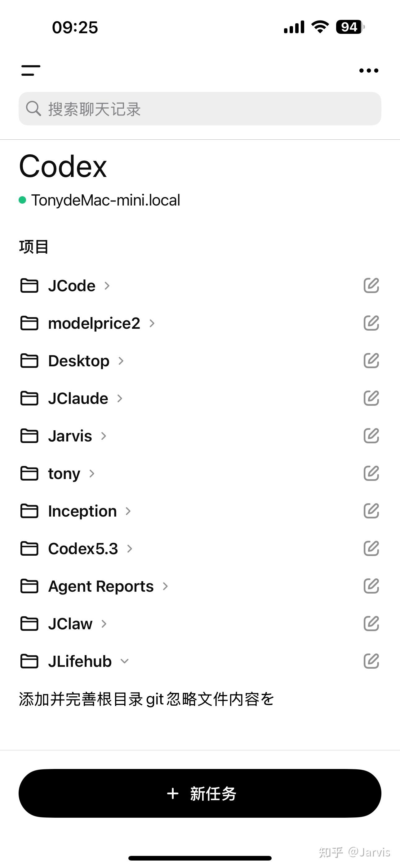Open the three-dot more options menu

pos(369,70)
